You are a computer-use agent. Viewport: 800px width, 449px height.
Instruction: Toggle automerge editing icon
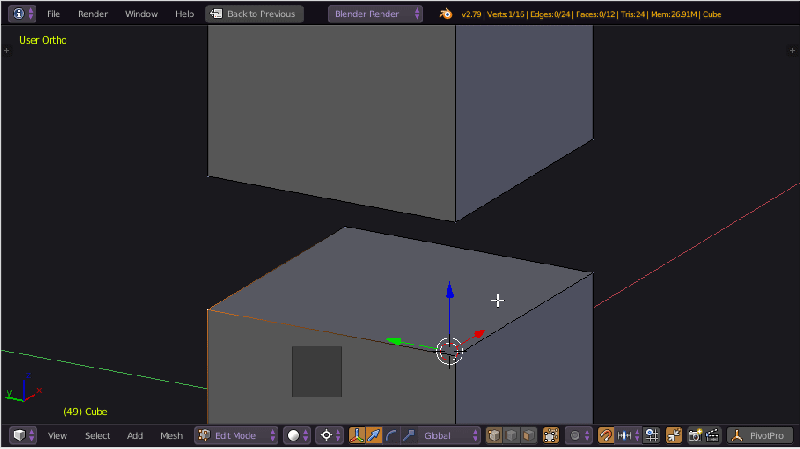(x=674, y=435)
